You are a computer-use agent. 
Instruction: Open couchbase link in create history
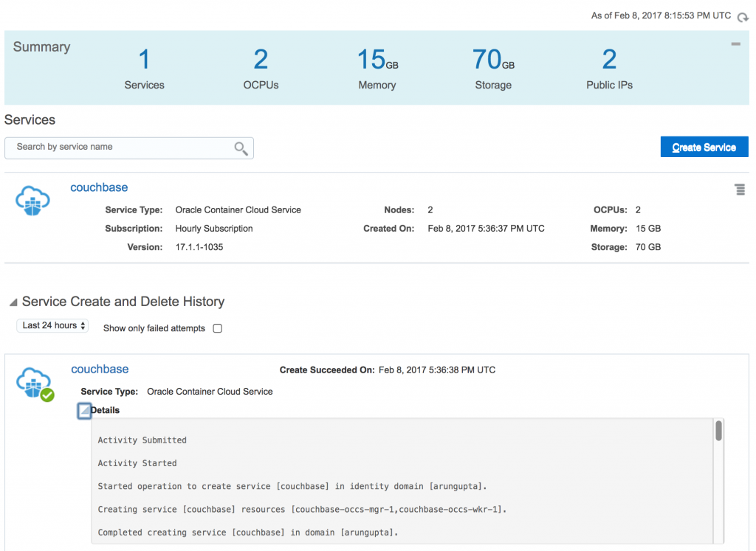coord(100,369)
